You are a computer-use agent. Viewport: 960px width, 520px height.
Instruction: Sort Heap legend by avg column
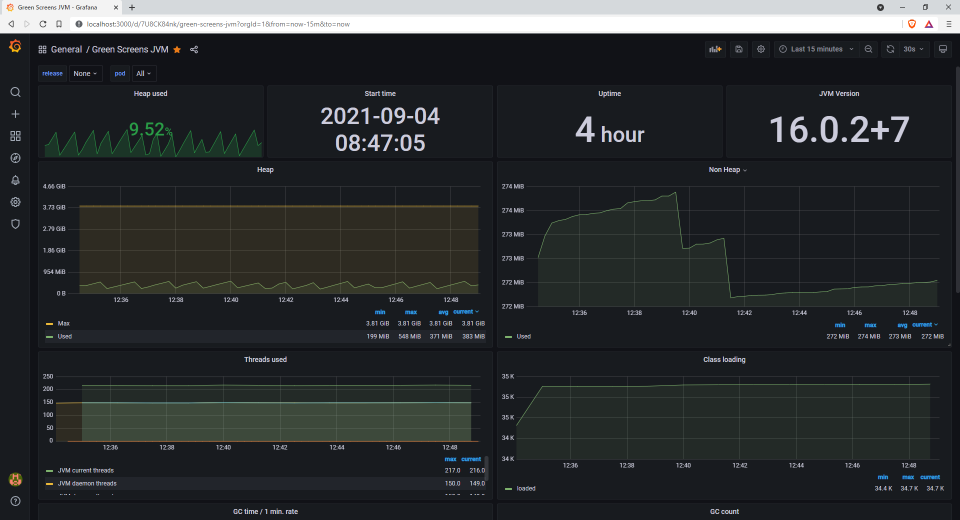coord(443,312)
